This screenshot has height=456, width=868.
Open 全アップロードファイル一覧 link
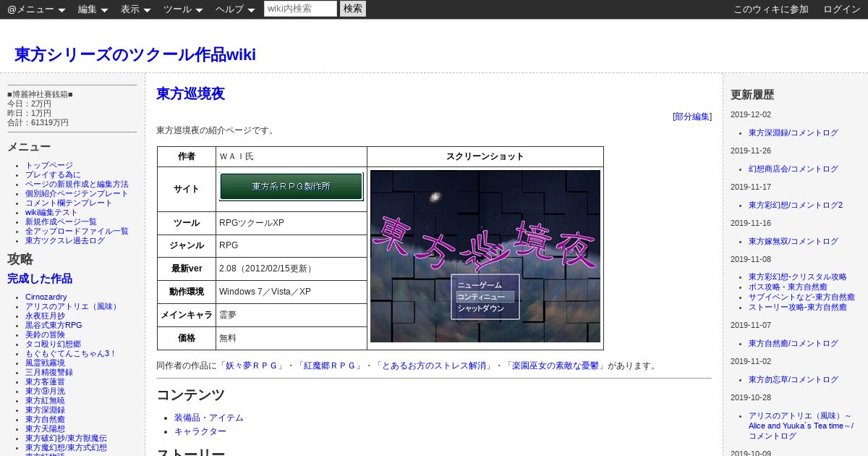pos(77,231)
